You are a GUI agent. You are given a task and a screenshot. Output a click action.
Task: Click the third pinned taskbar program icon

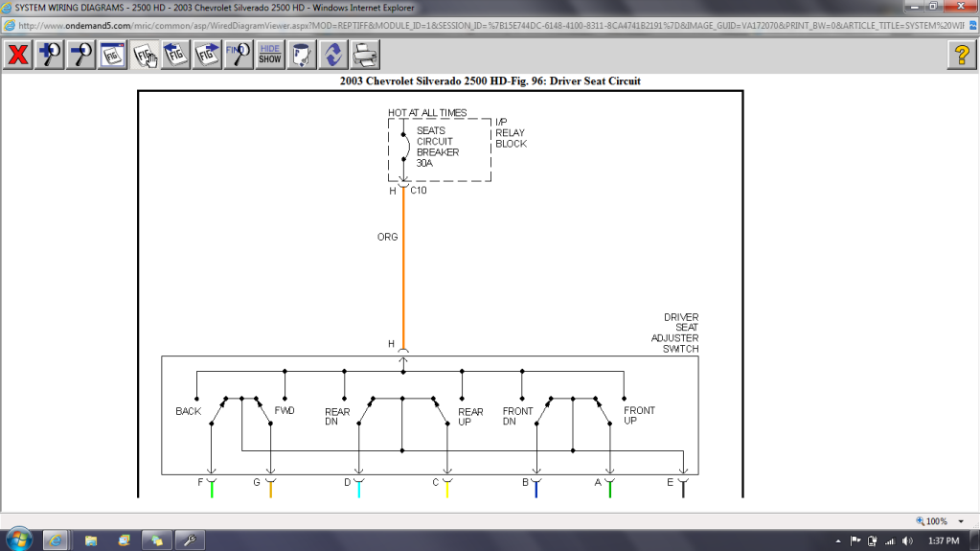click(x=124, y=540)
